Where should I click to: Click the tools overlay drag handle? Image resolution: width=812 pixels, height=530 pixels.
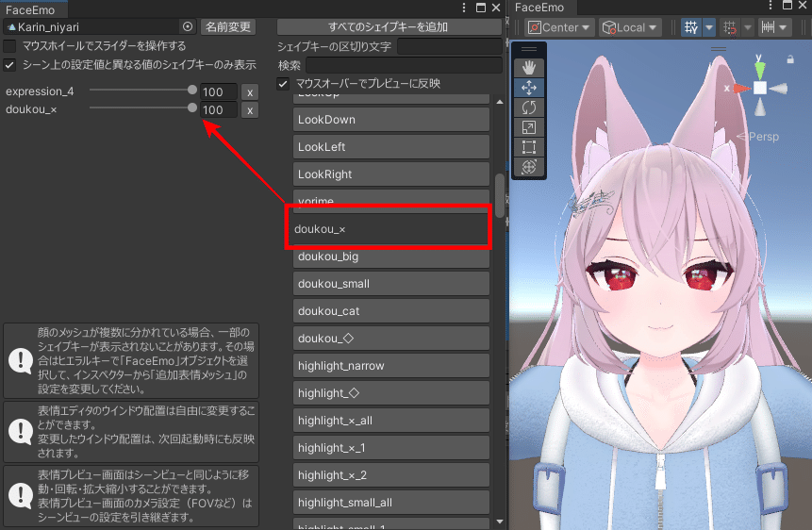[x=529, y=49]
